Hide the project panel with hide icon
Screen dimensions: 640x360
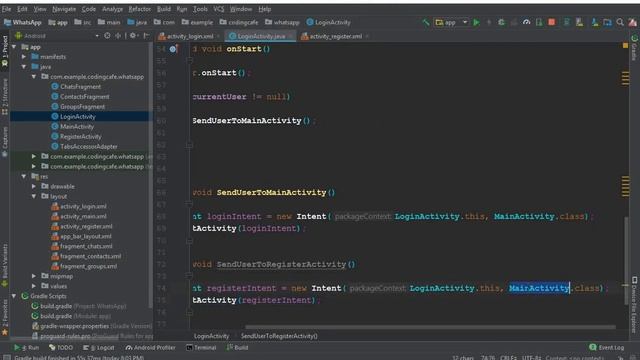[146, 36]
